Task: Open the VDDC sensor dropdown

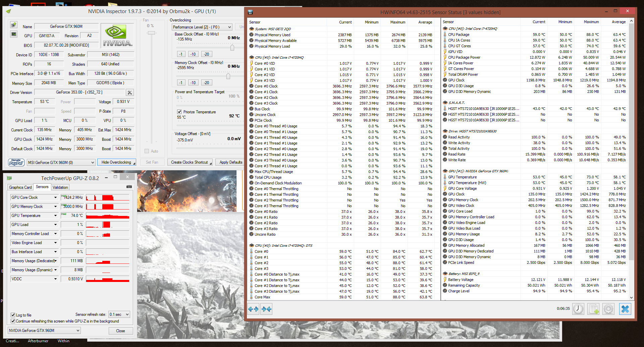Action: point(55,279)
